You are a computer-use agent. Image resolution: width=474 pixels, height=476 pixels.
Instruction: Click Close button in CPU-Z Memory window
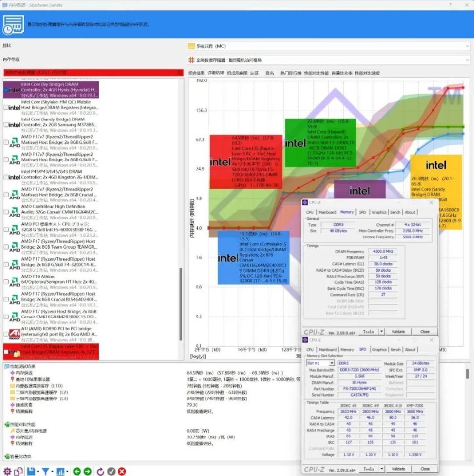pyautogui.click(x=425, y=332)
